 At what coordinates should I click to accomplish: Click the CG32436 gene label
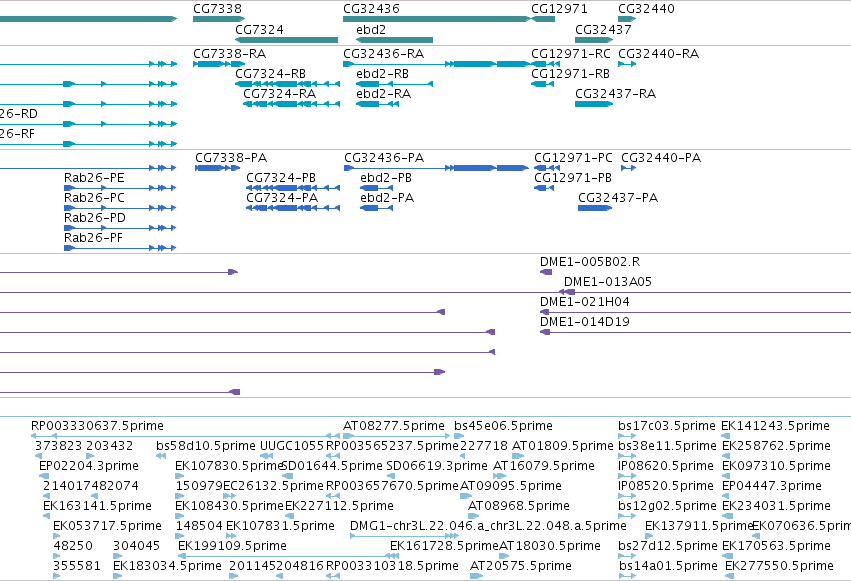point(371,9)
